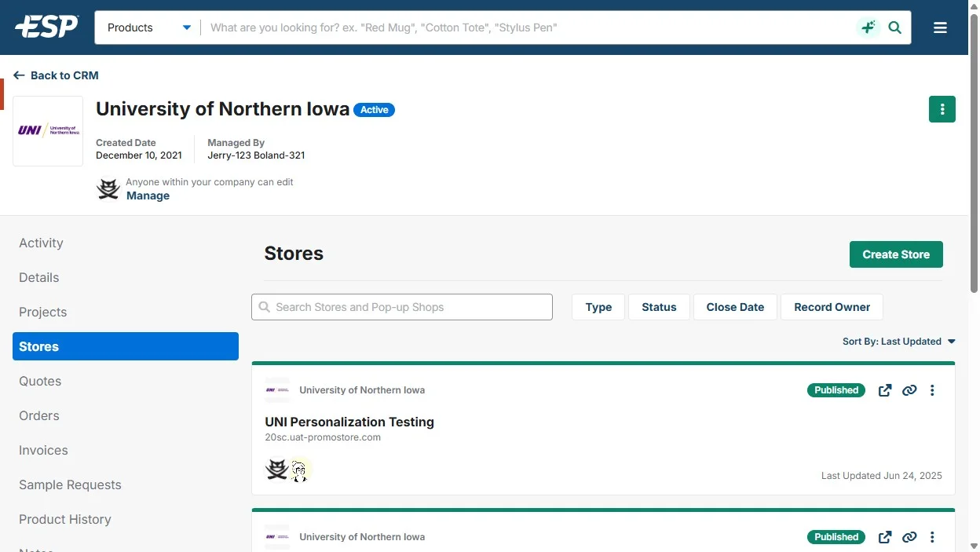Open three-dot menu on second store card

(x=932, y=537)
